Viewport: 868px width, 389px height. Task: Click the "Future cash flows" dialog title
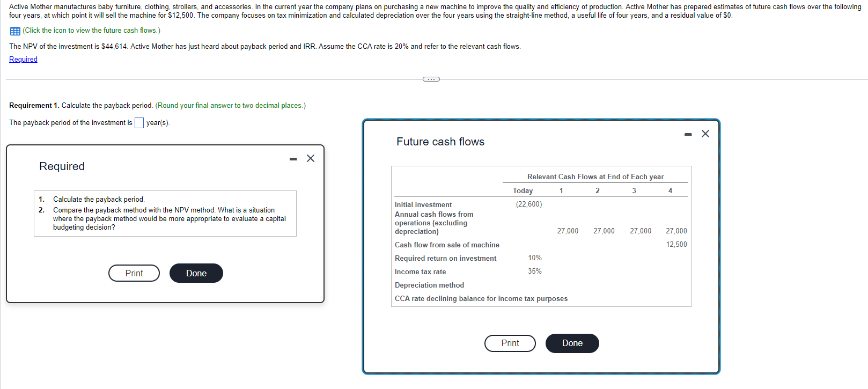440,142
